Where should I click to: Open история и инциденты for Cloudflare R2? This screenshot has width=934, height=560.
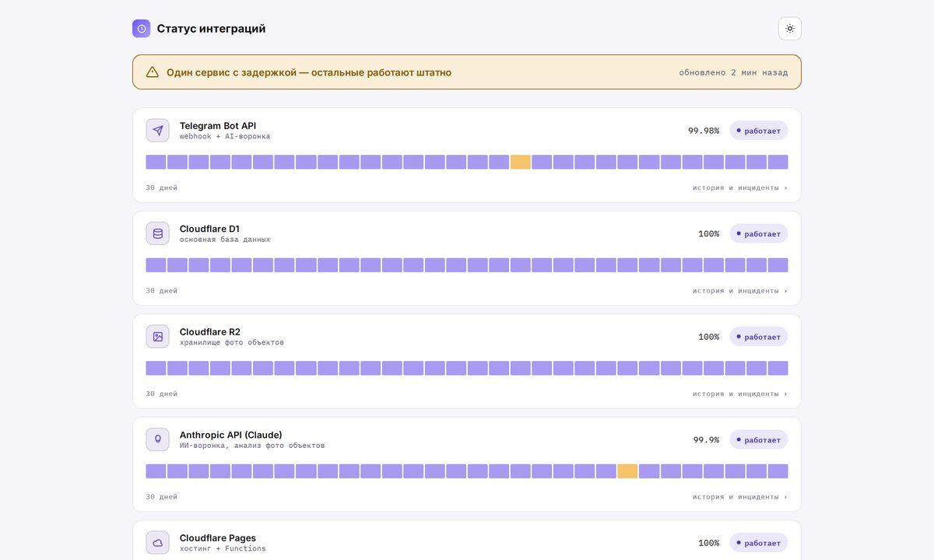coord(740,394)
